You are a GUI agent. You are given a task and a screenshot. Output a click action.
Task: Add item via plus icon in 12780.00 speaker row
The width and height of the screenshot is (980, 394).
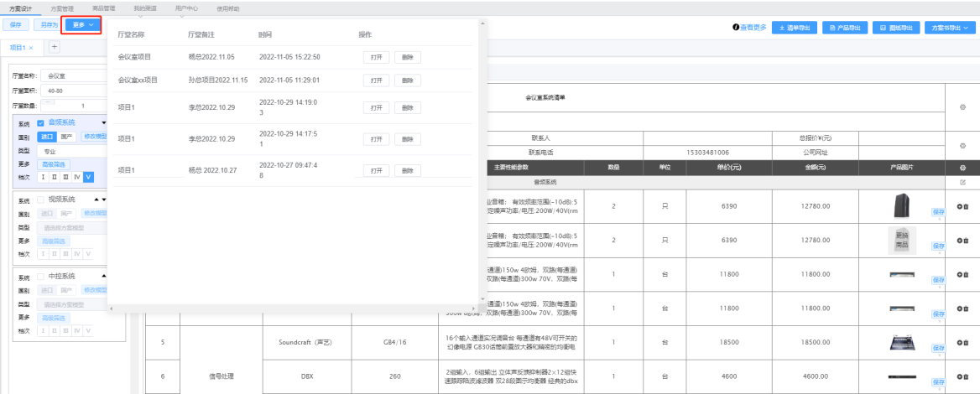point(959,206)
